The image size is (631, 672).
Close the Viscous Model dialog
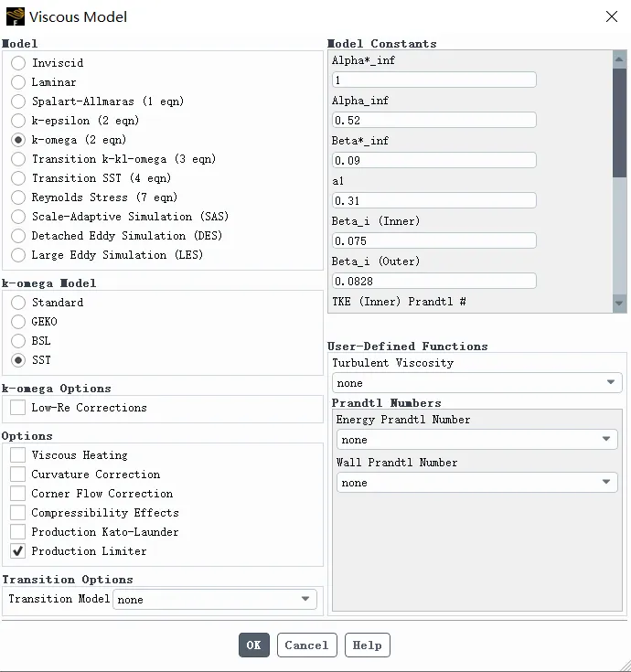(x=612, y=16)
